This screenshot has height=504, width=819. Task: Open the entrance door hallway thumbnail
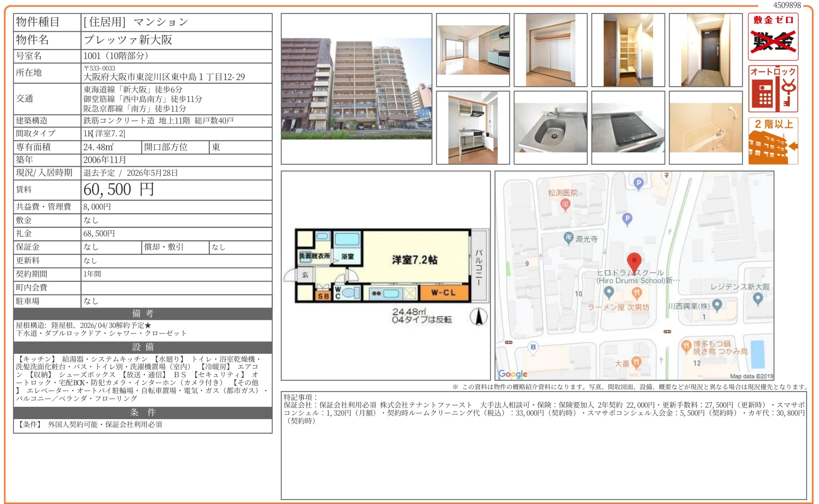point(705,50)
